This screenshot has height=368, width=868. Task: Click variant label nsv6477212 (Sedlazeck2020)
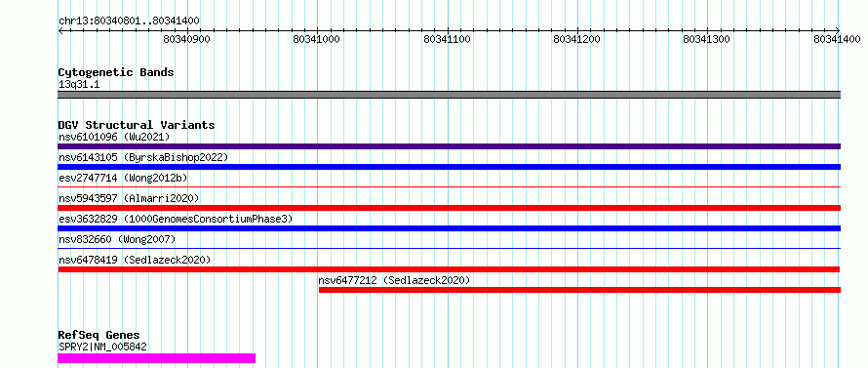pos(394,280)
